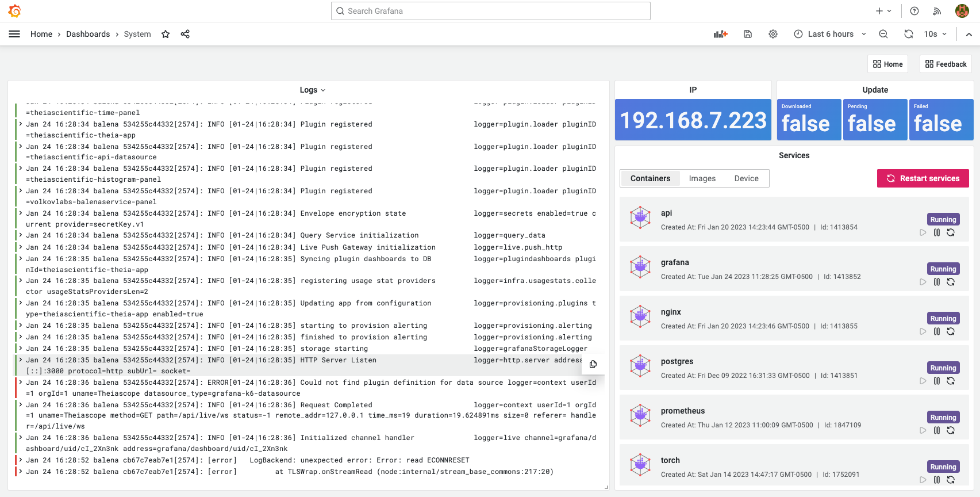Click the Add panel chart icon
The image size is (980, 497).
[720, 34]
